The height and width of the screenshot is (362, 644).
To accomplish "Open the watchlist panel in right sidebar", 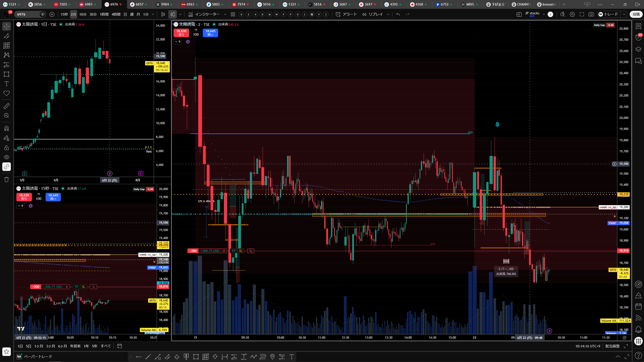I will [638, 26].
